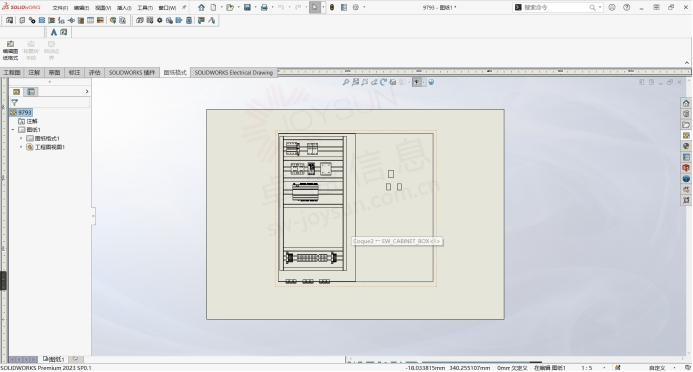This screenshot has width=693, height=372.
Task: Open the dropdown arrow next to Save
Action: coord(255,8)
